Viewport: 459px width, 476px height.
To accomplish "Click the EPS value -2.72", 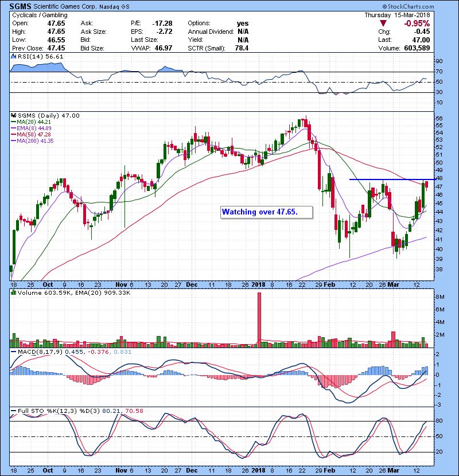I will pos(164,32).
